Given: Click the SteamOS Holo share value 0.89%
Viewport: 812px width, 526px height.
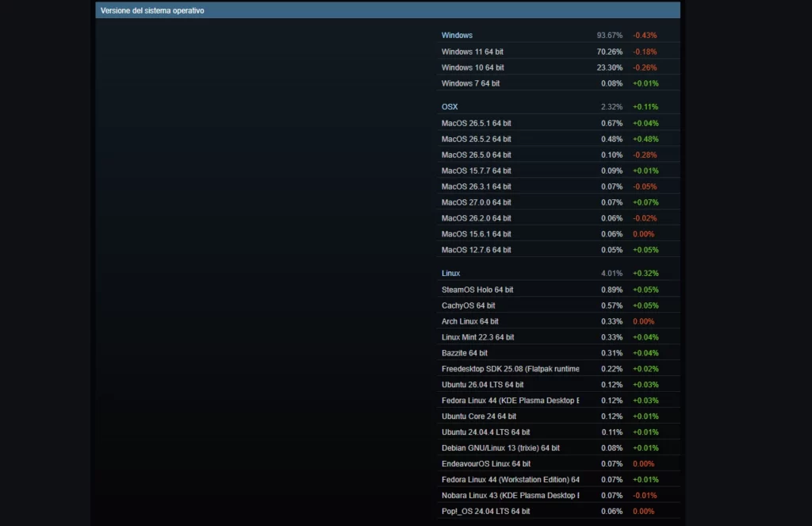Looking at the screenshot, I should 611,290.
